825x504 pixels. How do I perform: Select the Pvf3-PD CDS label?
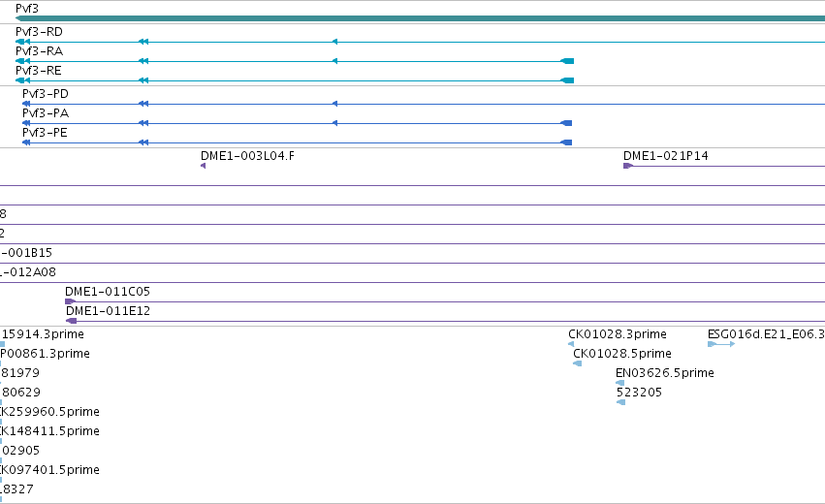pos(46,94)
